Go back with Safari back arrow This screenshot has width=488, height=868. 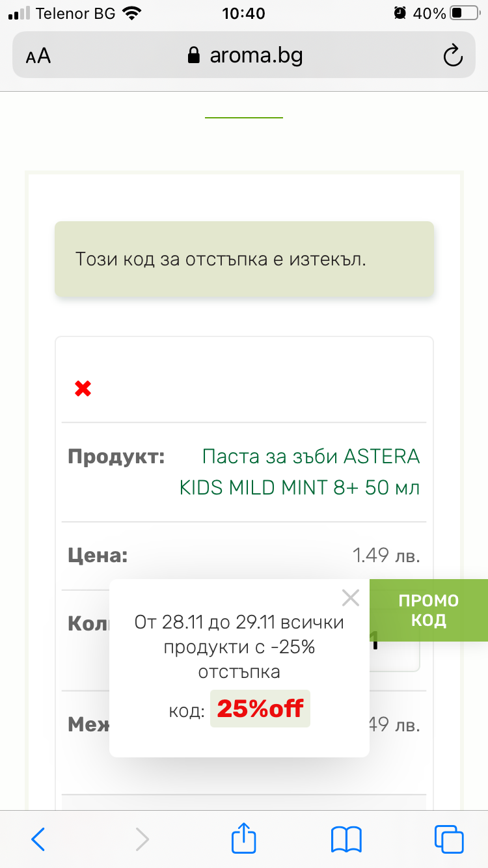(x=38, y=839)
